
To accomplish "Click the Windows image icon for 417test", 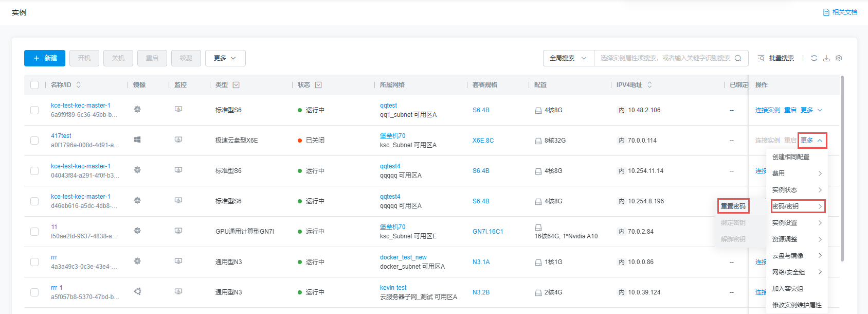I will coord(137,139).
